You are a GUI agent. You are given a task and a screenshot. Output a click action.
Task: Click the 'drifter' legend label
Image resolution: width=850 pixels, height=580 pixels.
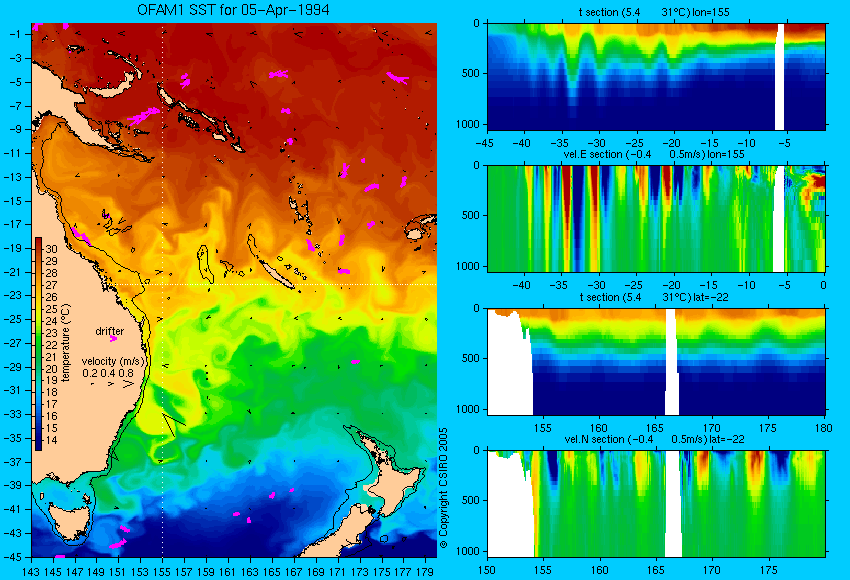[x=110, y=331]
